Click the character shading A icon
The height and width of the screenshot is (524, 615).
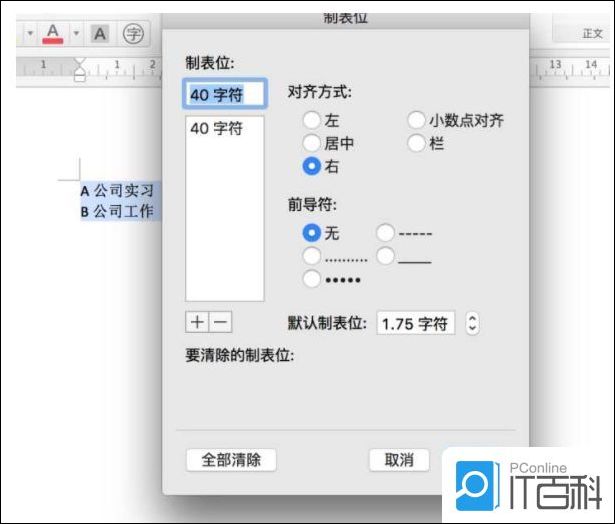pyautogui.click(x=100, y=34)
